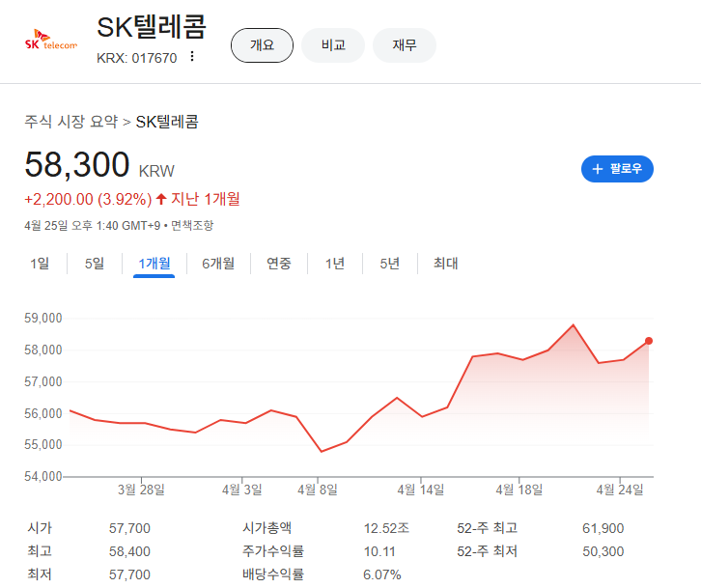Click the SK텔레콤 title heading
Screen dimensions: 701x588
pos(152,27)
